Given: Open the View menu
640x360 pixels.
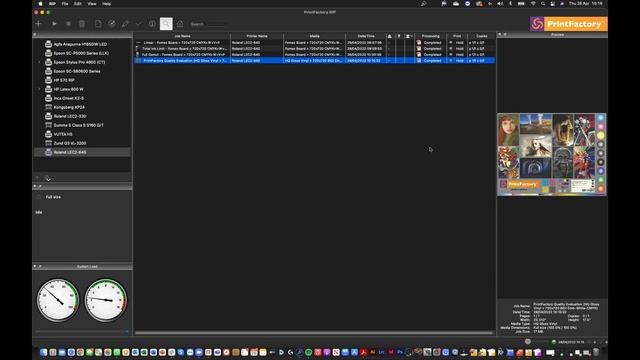Looking at the screenshot, I should [x=92, y=4].
